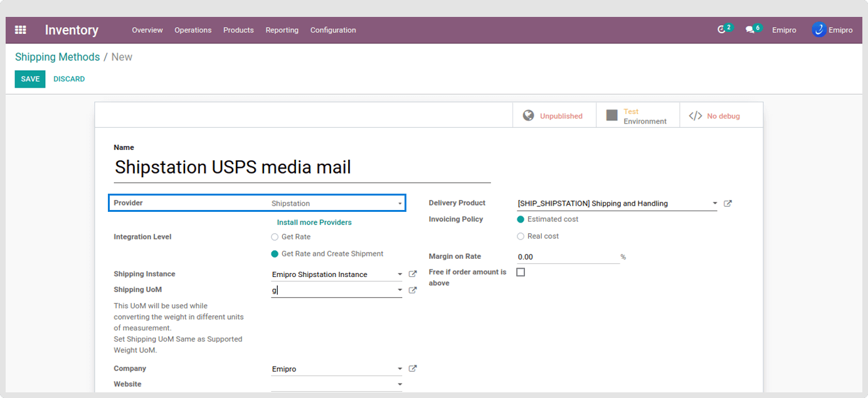Click the Test Environment square icon

click(612, 115)
